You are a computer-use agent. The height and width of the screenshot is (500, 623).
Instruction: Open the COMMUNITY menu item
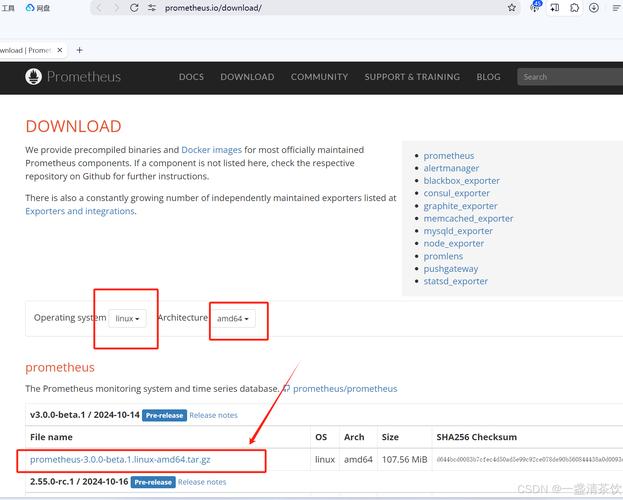319,77
